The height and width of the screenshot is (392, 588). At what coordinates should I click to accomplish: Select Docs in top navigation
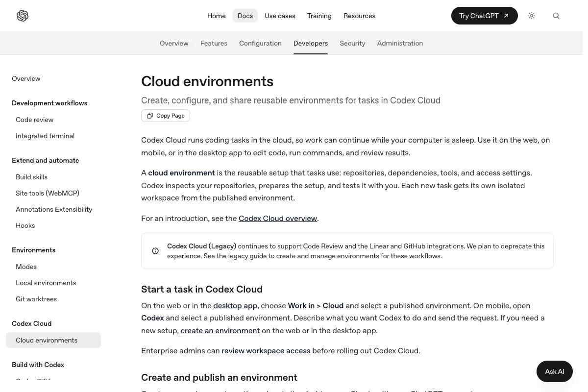pyautogui.click(x=245, y=16)
